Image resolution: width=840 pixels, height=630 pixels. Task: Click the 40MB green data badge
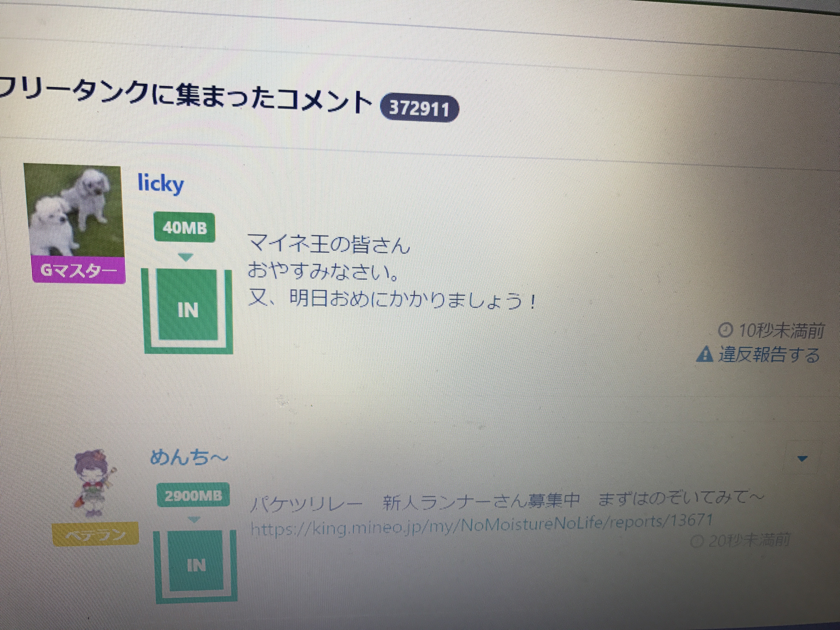click(185, 228)
